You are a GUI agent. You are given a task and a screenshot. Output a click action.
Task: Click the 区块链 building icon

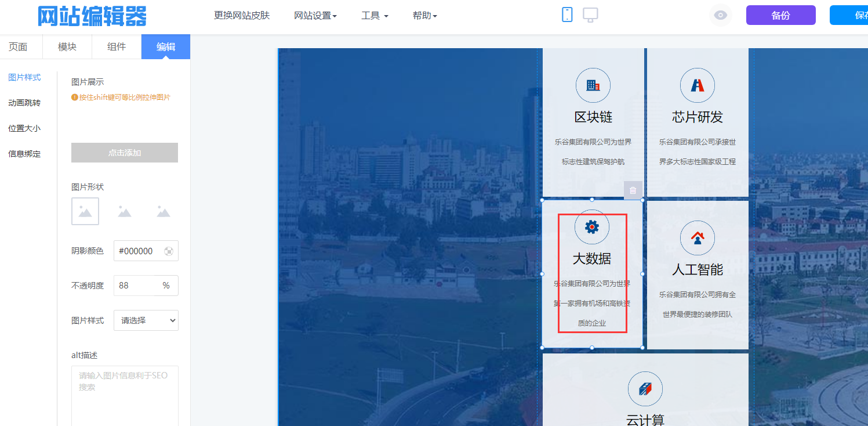593,85
